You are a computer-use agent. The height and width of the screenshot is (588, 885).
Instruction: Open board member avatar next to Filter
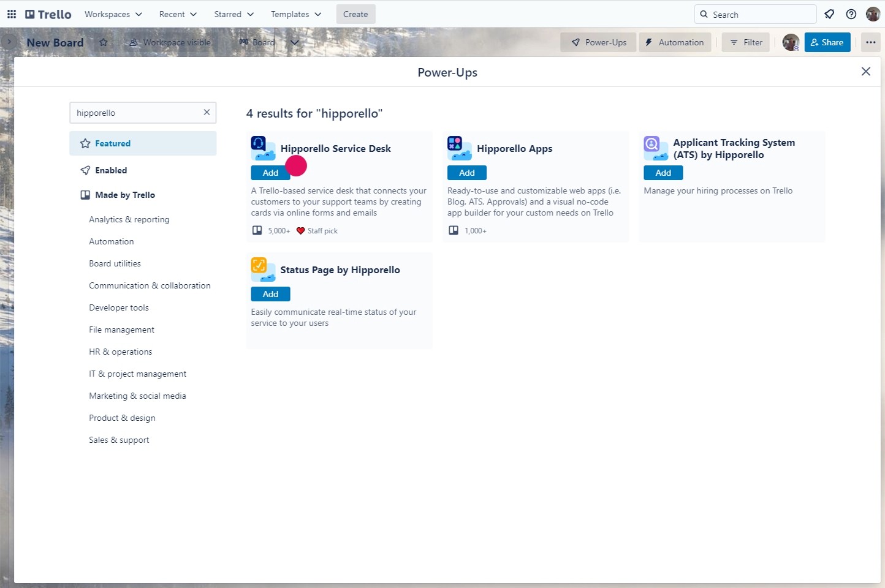791,42
